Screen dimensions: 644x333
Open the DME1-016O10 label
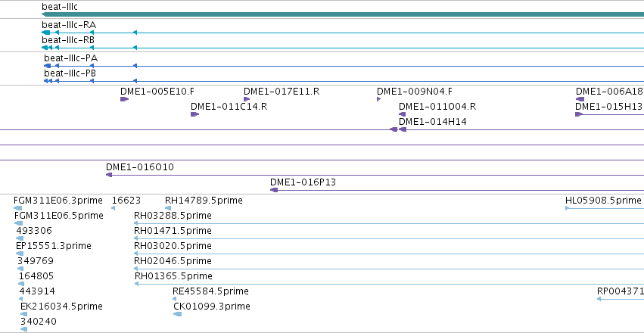point(140,167)
